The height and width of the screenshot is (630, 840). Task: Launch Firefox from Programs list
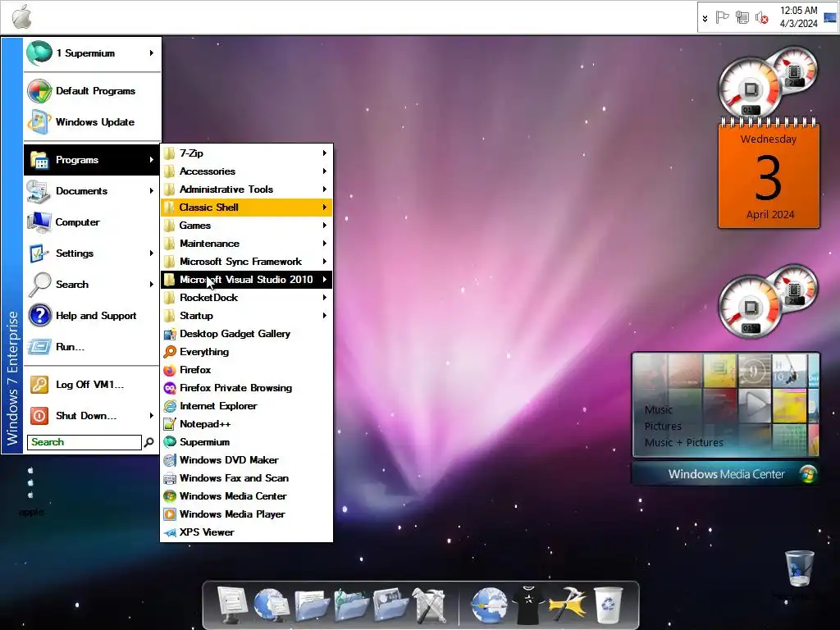click(246, 370)
